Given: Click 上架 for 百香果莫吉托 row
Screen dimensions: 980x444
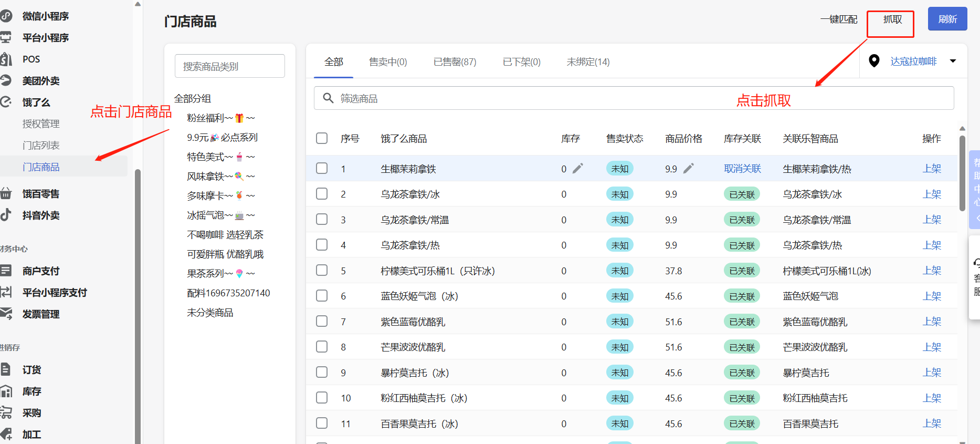Looking at the screenshot, I should [x=932, y=424].
